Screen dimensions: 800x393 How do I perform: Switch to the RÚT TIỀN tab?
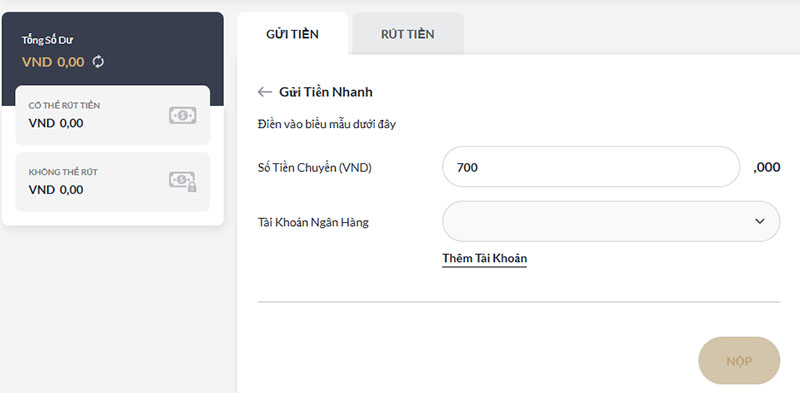(x=408, y=34)
